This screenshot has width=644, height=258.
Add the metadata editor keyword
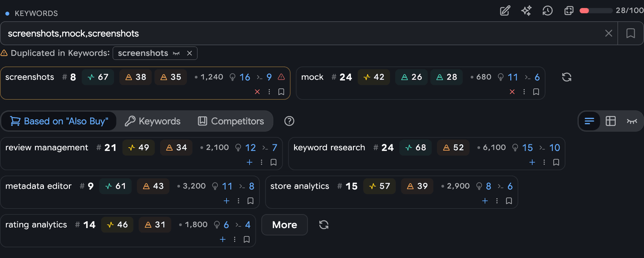(226, 201)
